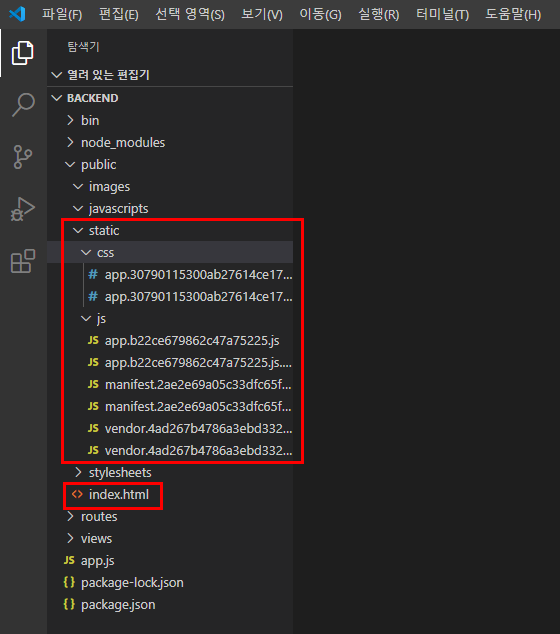Collapse the static folder

click(x=170, y=230)
